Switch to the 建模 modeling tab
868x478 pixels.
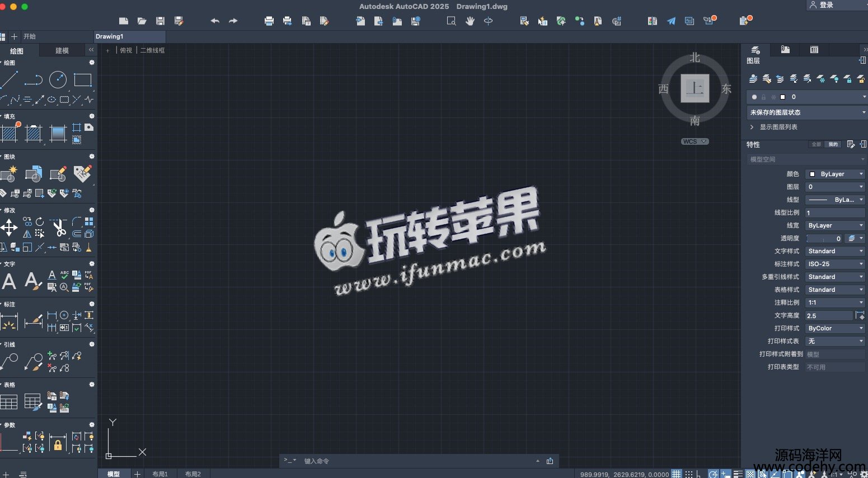click(62, 50)
